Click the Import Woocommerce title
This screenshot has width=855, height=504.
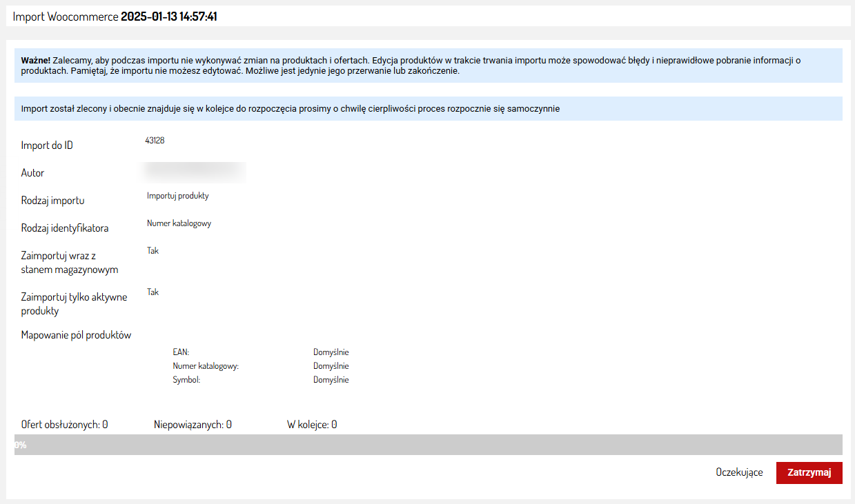[x=66, y=17]
